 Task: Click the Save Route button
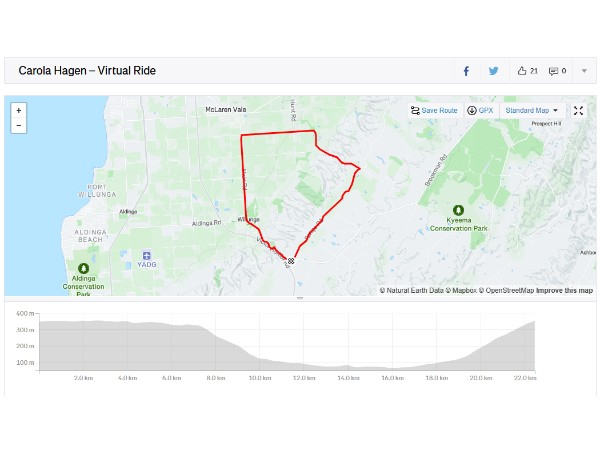tap(434, 111)
